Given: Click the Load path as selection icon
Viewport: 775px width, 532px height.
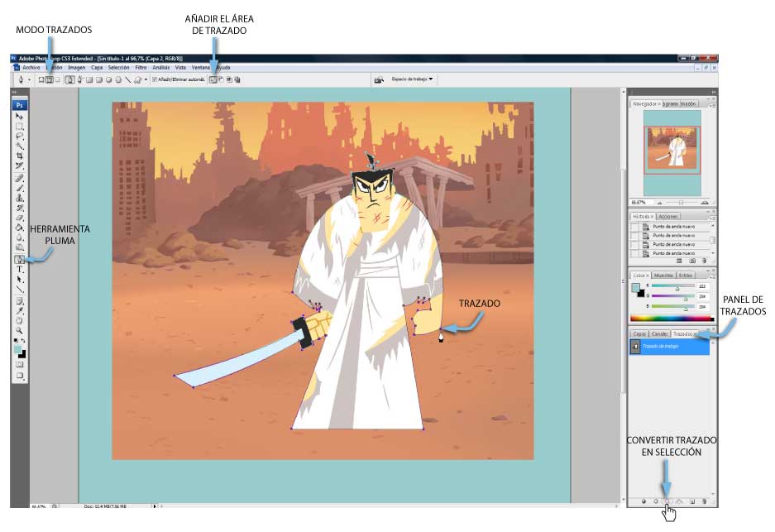Looking at the screenshot, I should [x=667, y=501].
